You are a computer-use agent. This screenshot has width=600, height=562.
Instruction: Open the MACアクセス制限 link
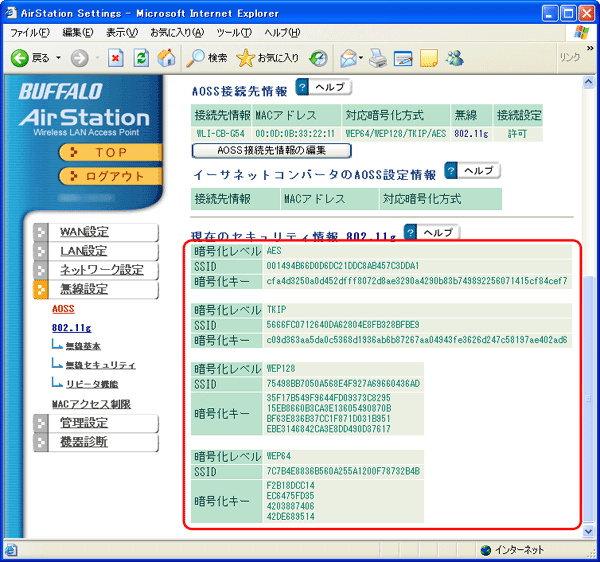tap(91, 404)
